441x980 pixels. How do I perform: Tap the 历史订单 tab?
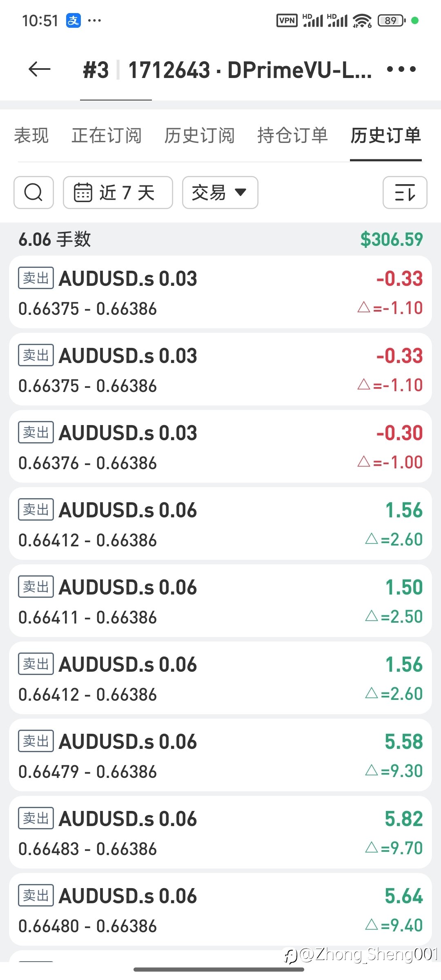click(x=386, y=136)
